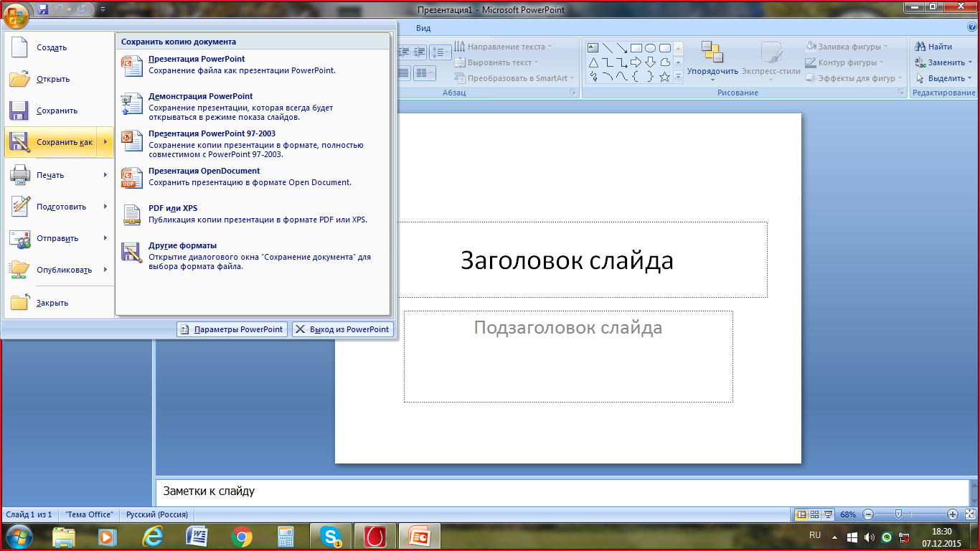Image resolution: width=980 pixels, height=551 pixels.
Task: Save as Демонстрация PowerPoint
Action: pyautogui.click(x=253, y=106)
